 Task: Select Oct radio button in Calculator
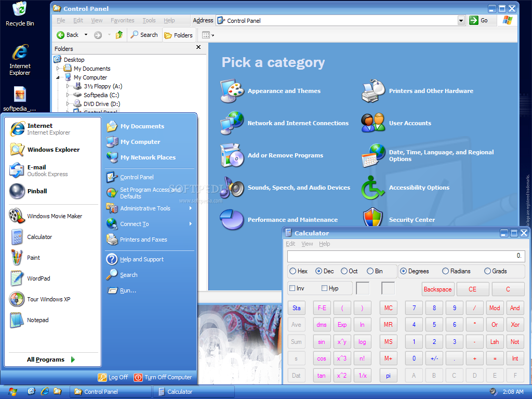(x=344, y=271)
